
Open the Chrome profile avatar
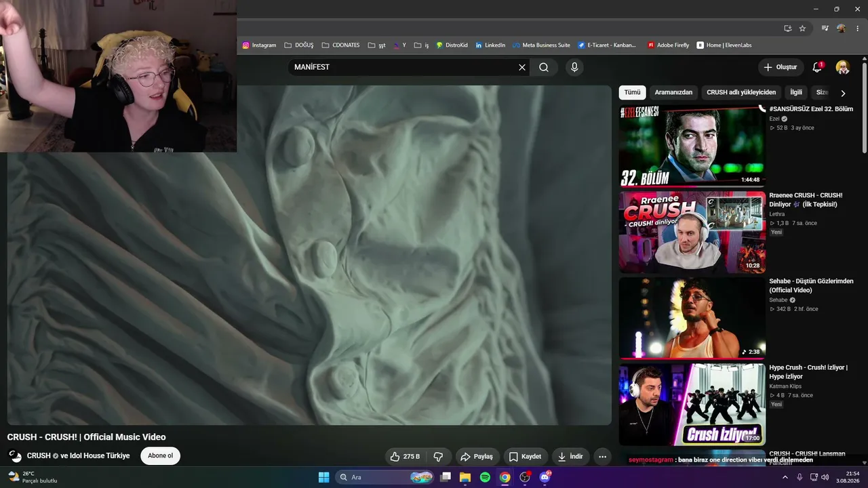coord(841,28)
